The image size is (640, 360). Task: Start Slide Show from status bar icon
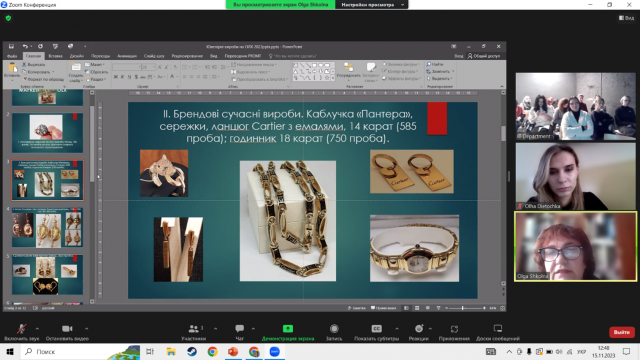[438, 308]
